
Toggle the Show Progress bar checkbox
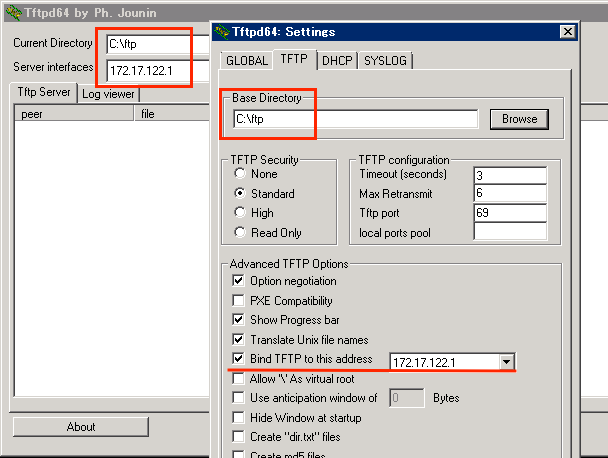pos(238,320)
